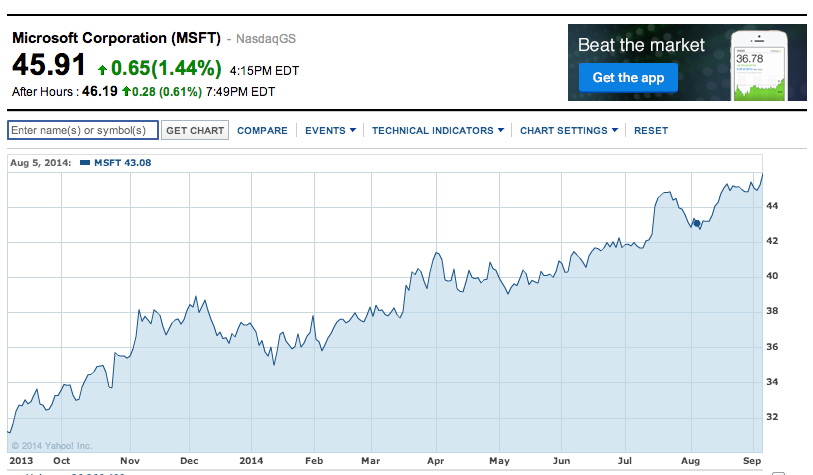
Task: Click the NasdaqGS exchange label
Action: (x=266, y=39)
